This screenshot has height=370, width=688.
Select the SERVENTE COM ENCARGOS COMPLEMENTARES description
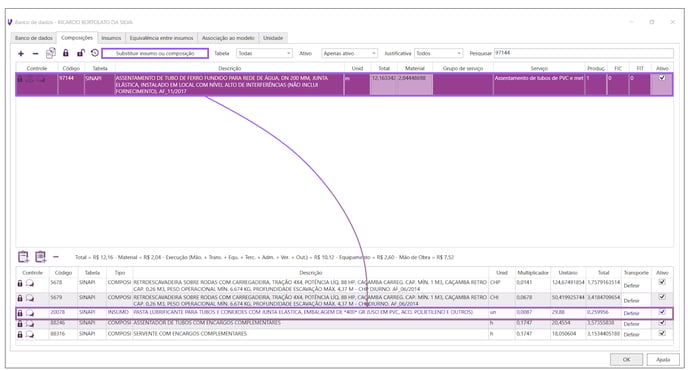coord(190,334)
